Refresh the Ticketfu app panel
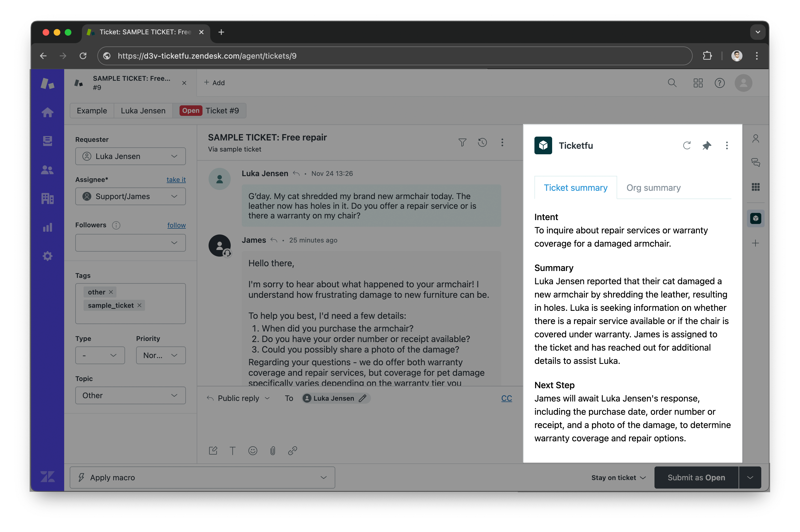 687,145
